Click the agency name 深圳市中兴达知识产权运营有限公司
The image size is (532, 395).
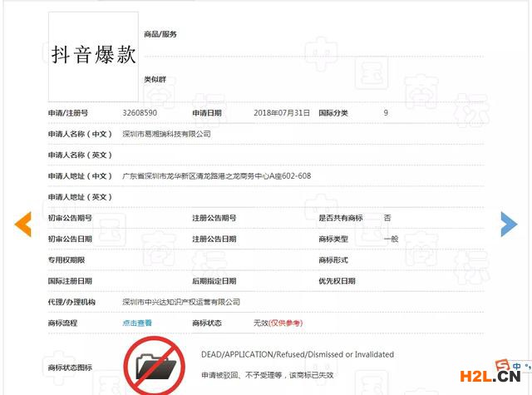click(x=181, y=302)
